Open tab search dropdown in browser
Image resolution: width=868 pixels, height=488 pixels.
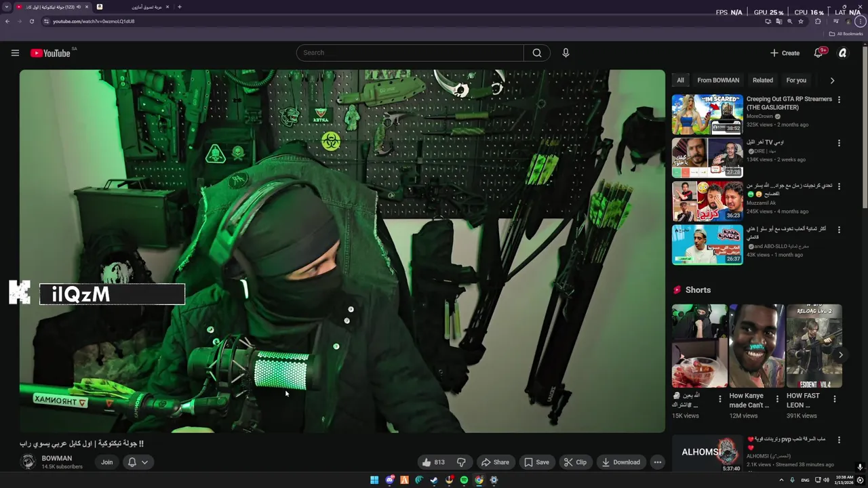(7, 7)
